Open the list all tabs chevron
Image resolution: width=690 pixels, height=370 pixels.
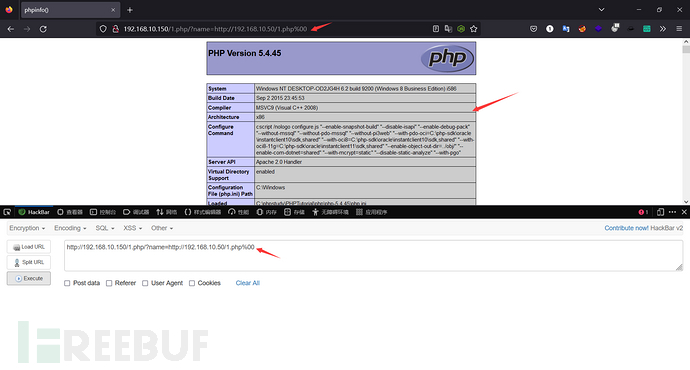pos(601,10)
